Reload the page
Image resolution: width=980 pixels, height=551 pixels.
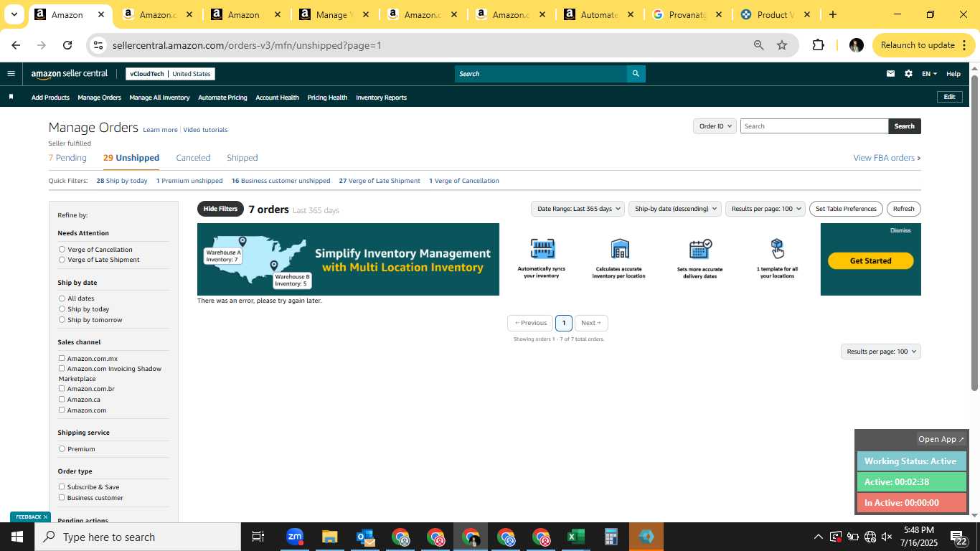tap(67, 45)
